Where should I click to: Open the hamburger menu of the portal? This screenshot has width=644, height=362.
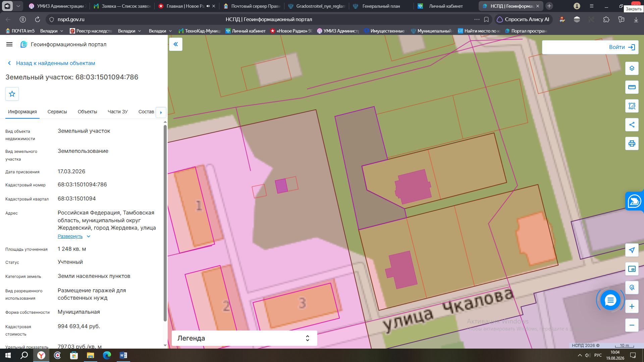[x=9, y=44]
